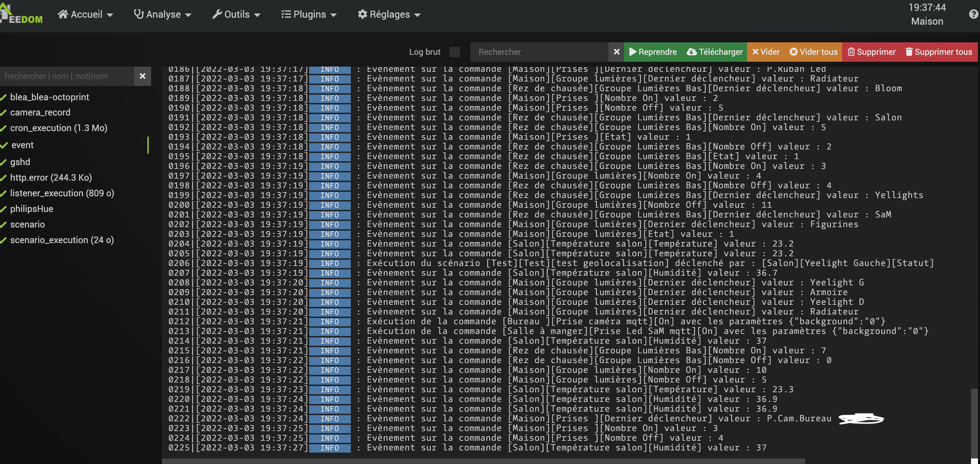980x464 pixels.
Task: Open the Réglages menu
Action: point(389,15)
